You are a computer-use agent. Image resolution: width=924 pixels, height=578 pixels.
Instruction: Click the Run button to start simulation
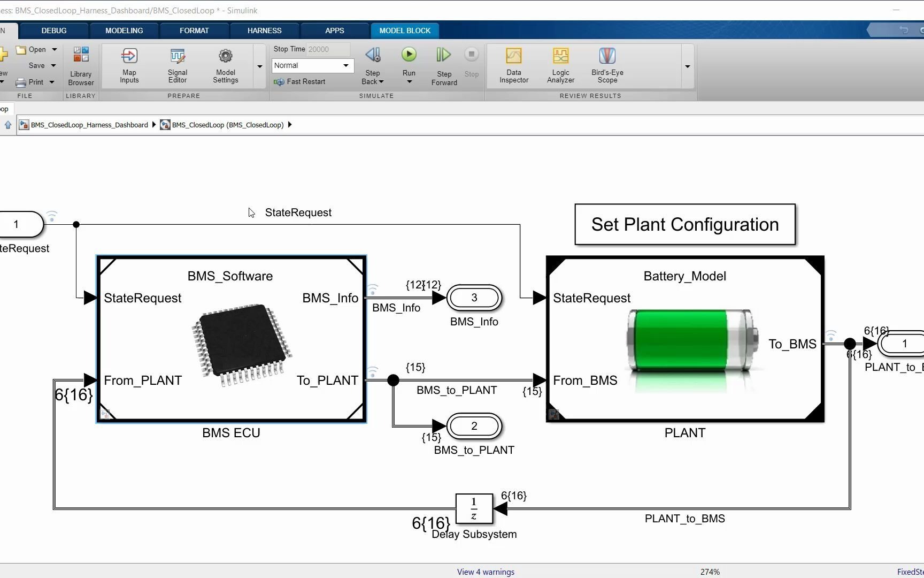pyautogui.click(x=409, y=54)
